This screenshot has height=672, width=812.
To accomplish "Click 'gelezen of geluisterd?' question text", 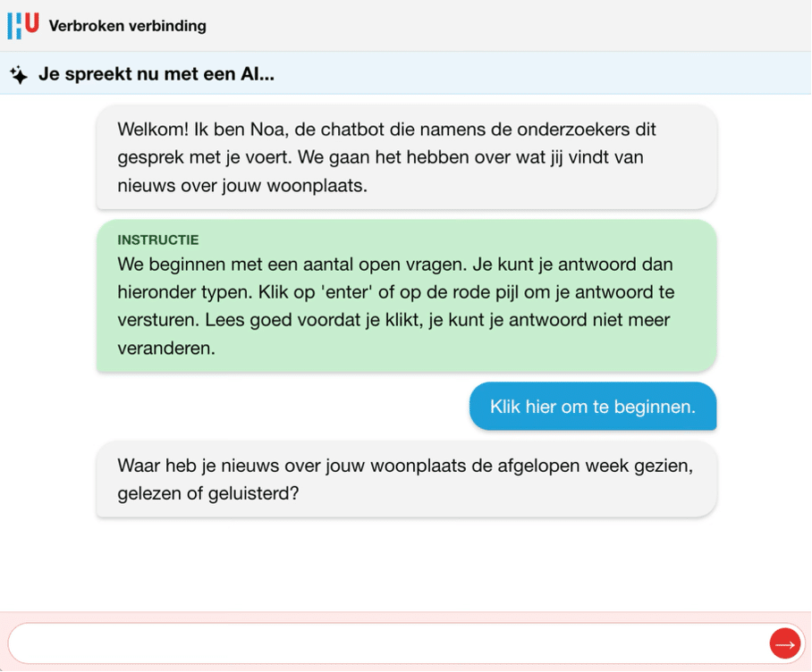I will [207, 493].
